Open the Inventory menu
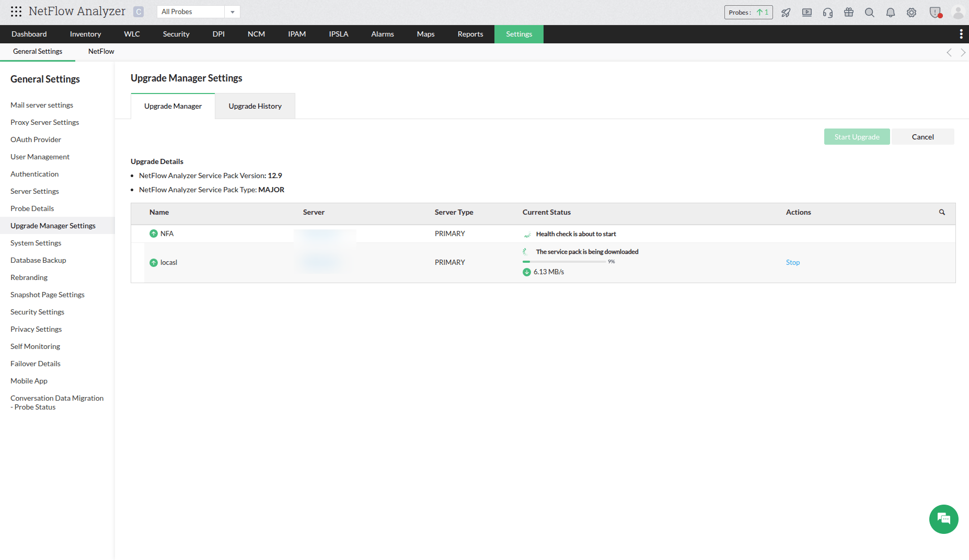 point(85,34)
